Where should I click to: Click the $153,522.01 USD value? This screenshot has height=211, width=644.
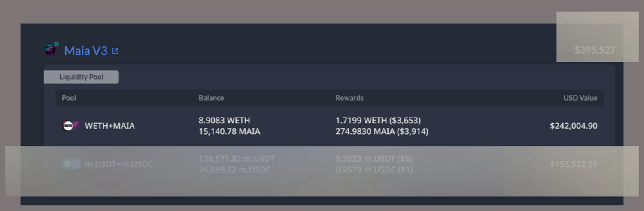[x=573, y=164]
